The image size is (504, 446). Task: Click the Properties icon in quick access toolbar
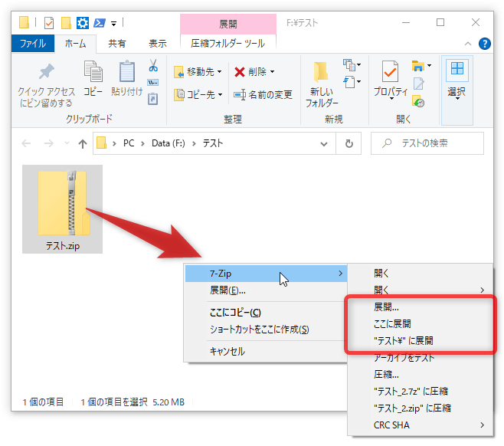pyautogui.click(x=49, y=23)
